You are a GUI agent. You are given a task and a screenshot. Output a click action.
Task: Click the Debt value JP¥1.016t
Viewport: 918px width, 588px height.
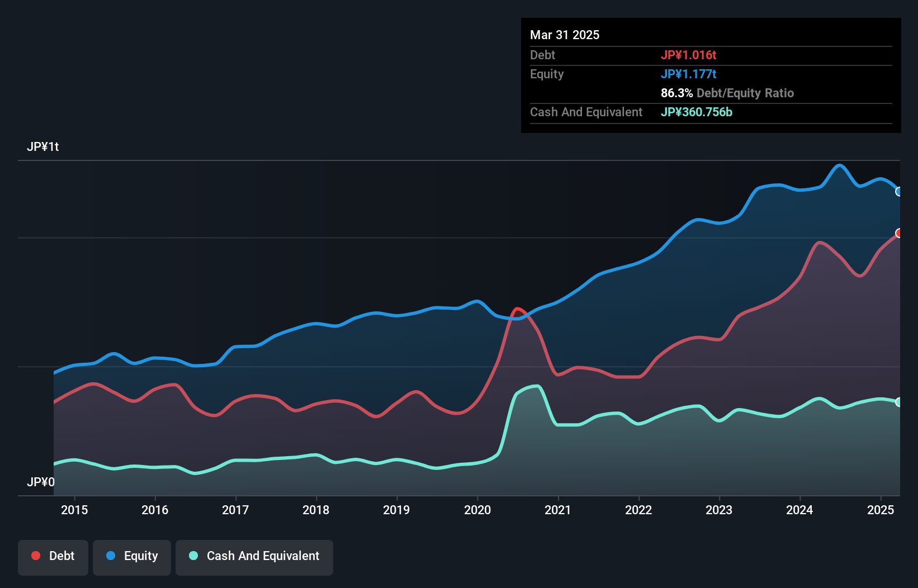coord(688,55)
